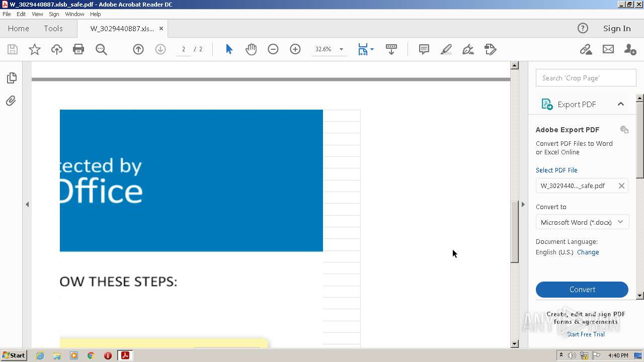Click the document scrollbar down arrow
The image size is (644, 362).
click(514, 344)
